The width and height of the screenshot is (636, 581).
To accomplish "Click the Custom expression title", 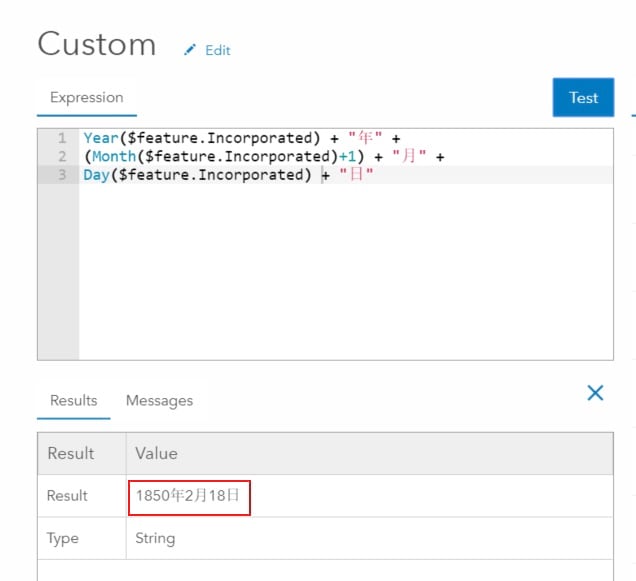I will coord(97,45).
